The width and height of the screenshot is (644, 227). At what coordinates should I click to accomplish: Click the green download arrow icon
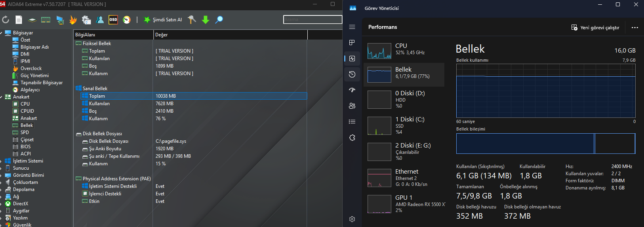(206, 19)
